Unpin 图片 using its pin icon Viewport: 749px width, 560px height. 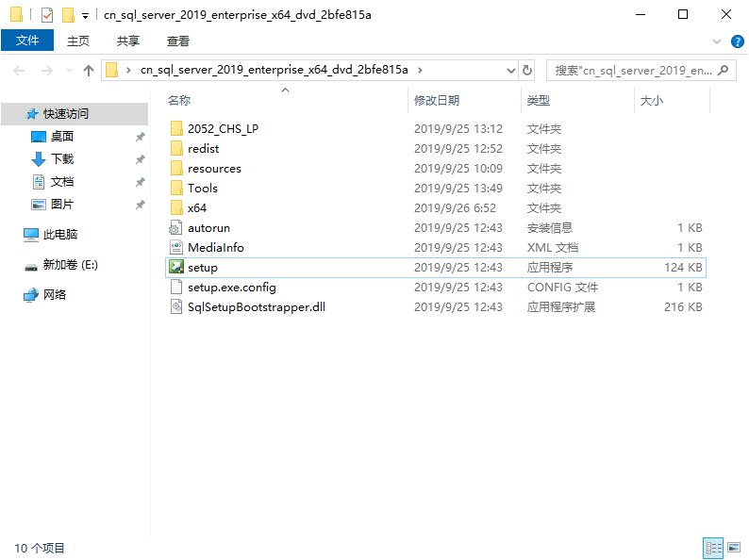click(x=140, y=205)
